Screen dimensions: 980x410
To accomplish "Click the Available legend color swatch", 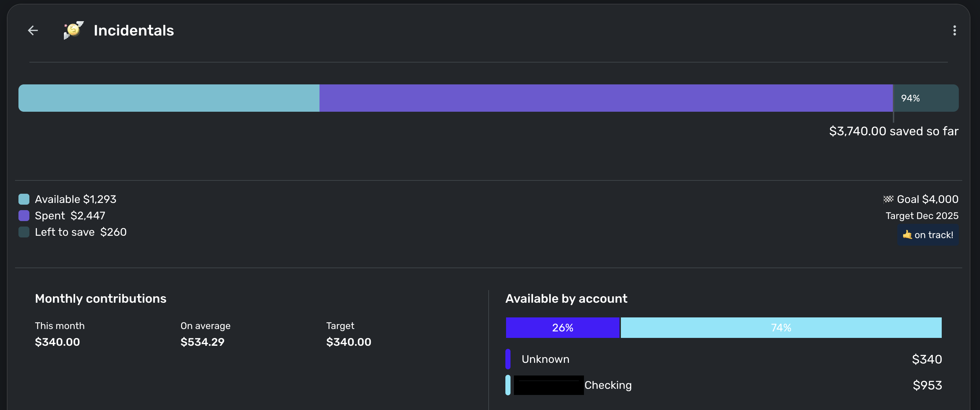I will tap(24, 199).
